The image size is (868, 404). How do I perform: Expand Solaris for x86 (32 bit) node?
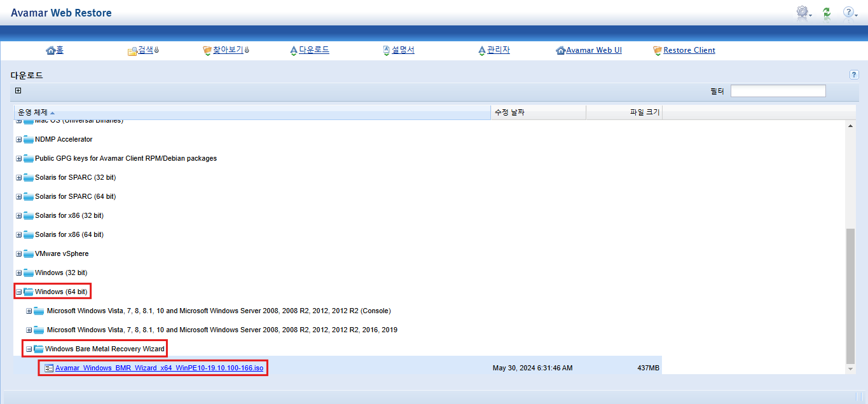(x=19, y=216)
